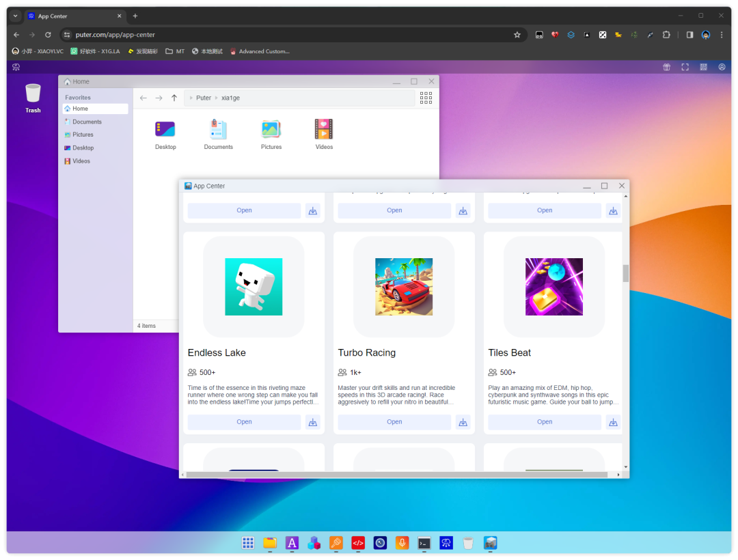This screenshot has height=560, width=738.
Task: Click the 4 items status text
Action: click(x=146, y=326)
